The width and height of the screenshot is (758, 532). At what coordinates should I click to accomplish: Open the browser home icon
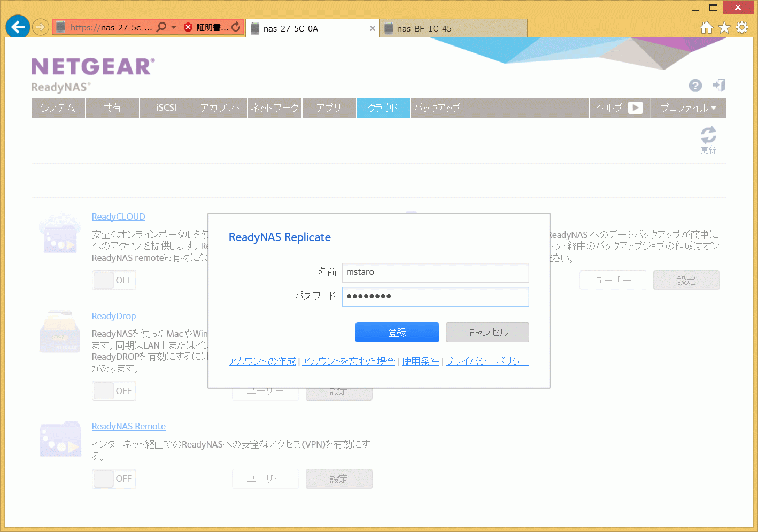[x=706, y=27]
